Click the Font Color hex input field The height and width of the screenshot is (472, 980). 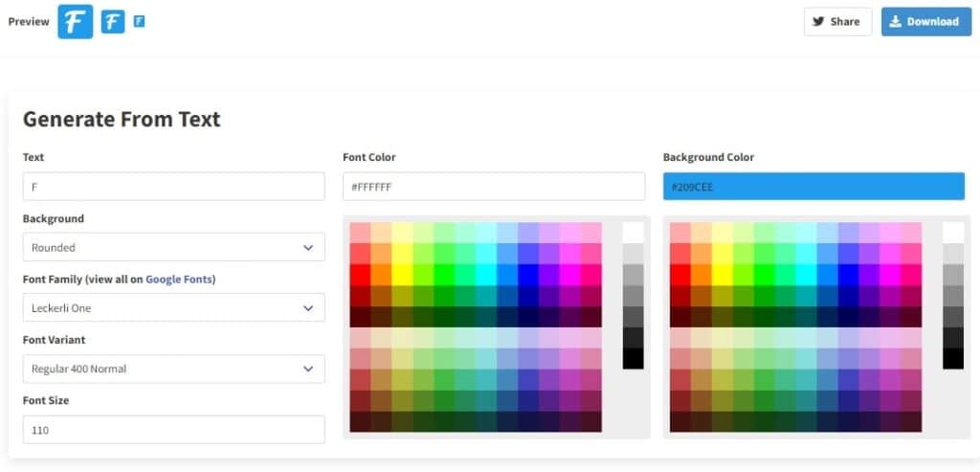pyautogui.click(x=494, y=187)
